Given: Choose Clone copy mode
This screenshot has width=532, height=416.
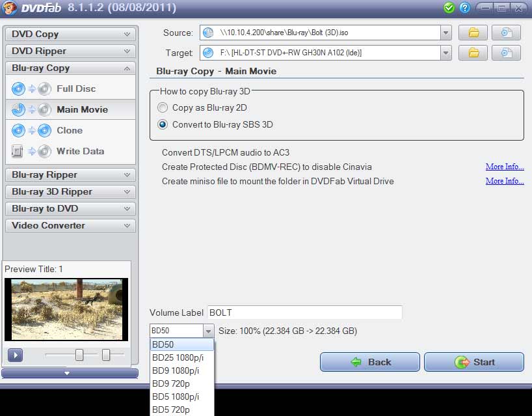Looking at the screenshot, I should pyautogui.click(x=71, y=131).
